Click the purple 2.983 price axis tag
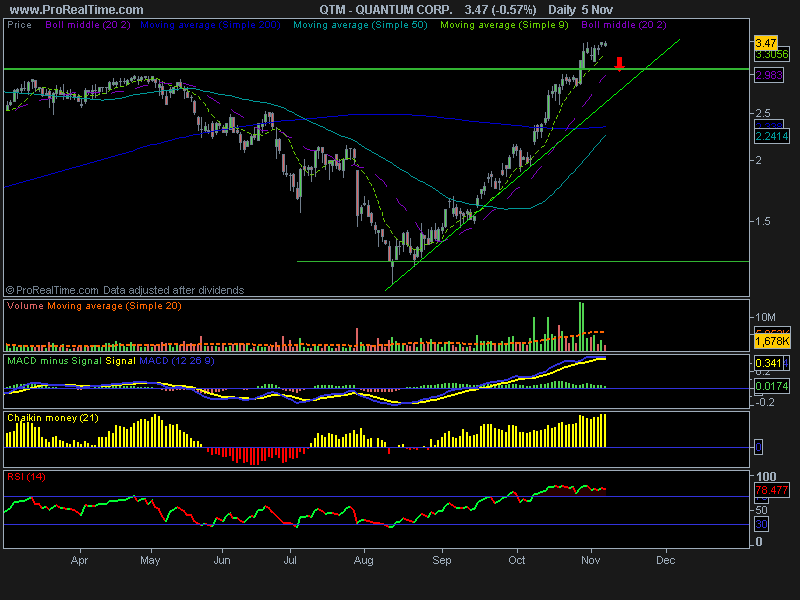This screenshot has width=800, height=600. click(769, 75)
